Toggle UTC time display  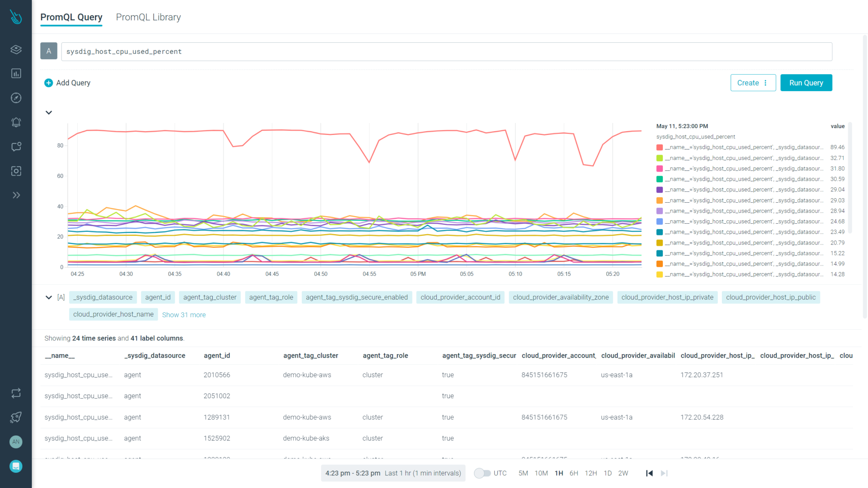point(483,473)
